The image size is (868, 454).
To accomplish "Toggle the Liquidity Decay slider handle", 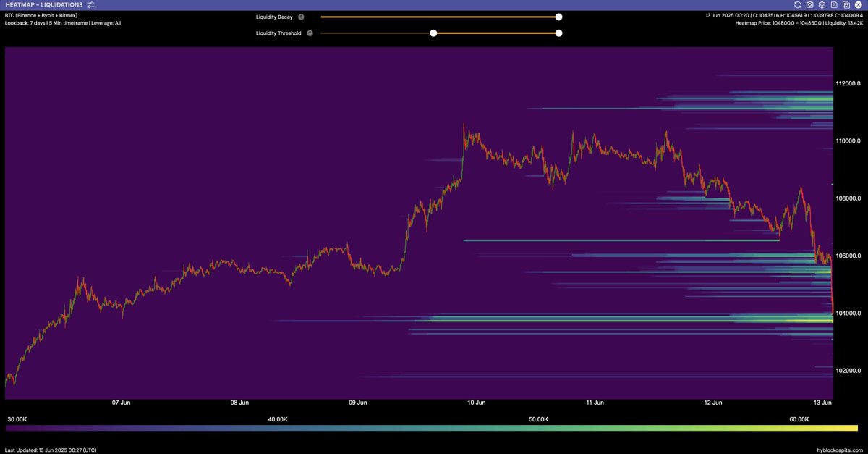I will click(558, 16).
